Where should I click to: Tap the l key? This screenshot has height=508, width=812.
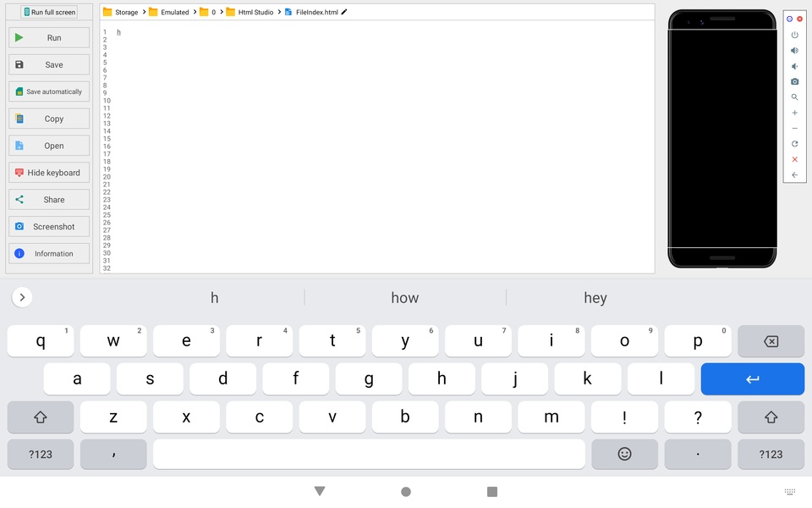(661, 379)
